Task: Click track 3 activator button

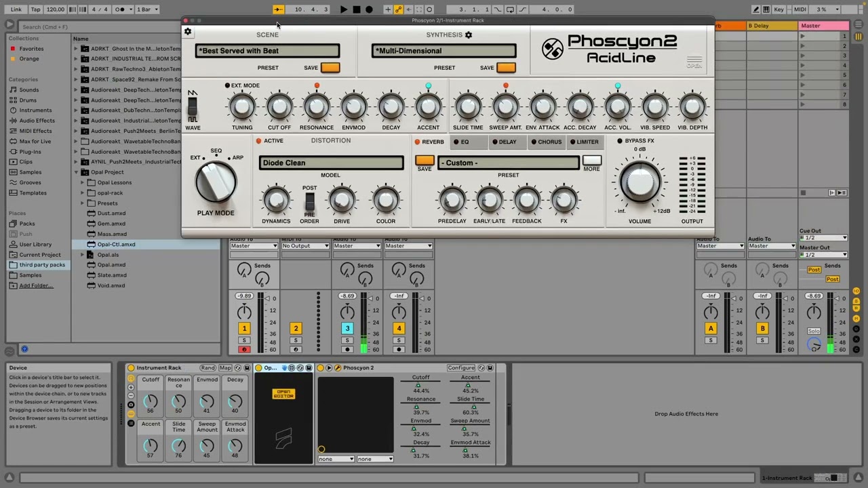Action: (347, 329)
